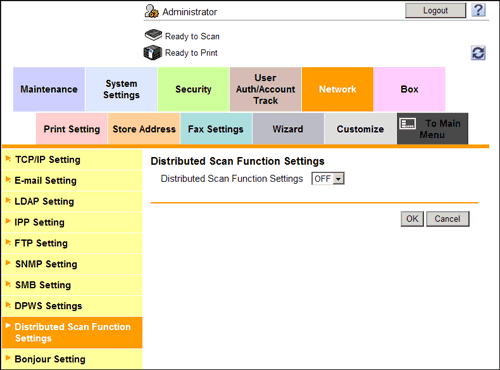Select SNMP Setting in sidebar
Viewport: 500px width, 370px height.
click(x=72, y=264)
